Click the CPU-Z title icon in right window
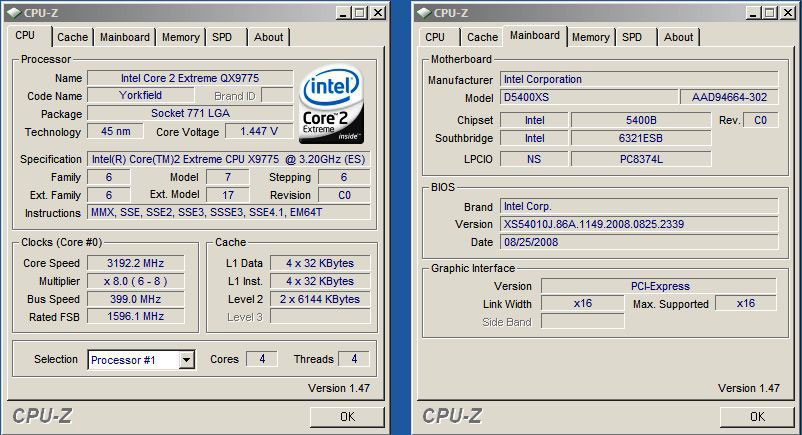 [x=425, y=13]
